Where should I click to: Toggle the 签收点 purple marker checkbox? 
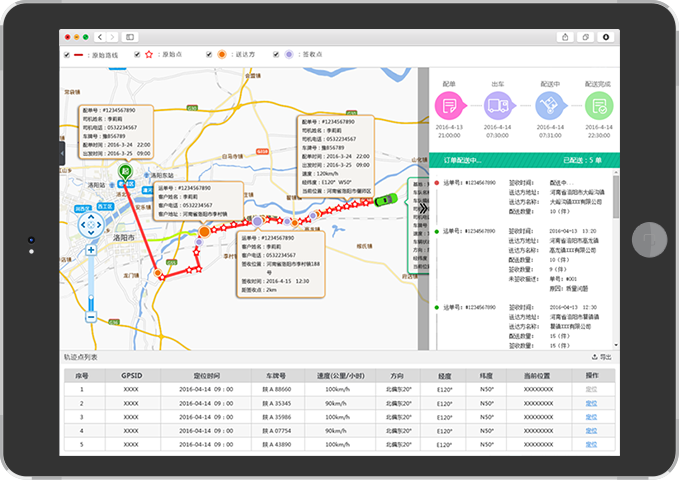[x=276, y=55]
